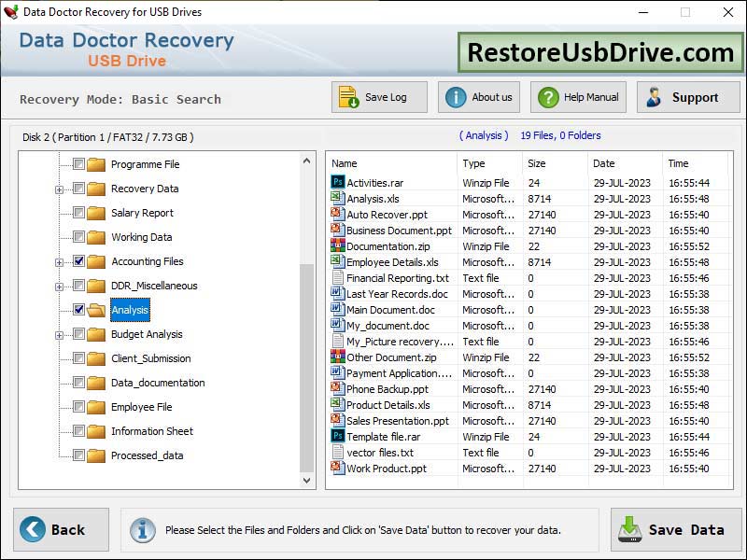Enable the Salary Report checkbox

click(79, 213)
